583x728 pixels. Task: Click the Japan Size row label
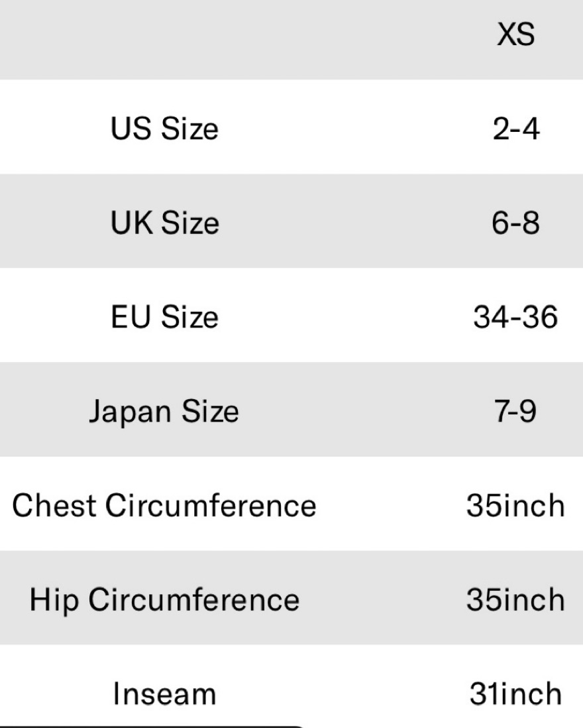[x=164, y=412]
